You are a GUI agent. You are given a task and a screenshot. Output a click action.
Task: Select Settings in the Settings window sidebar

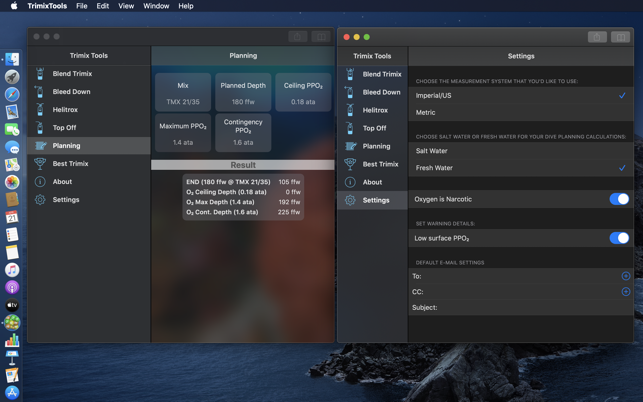[x=372, y=200]
